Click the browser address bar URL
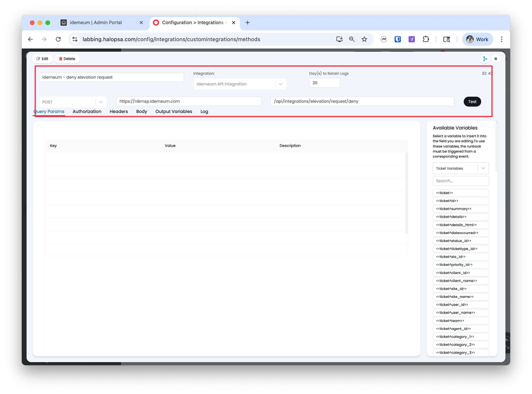The width and height of the screenshot is (532, 394). pos(171,39)
